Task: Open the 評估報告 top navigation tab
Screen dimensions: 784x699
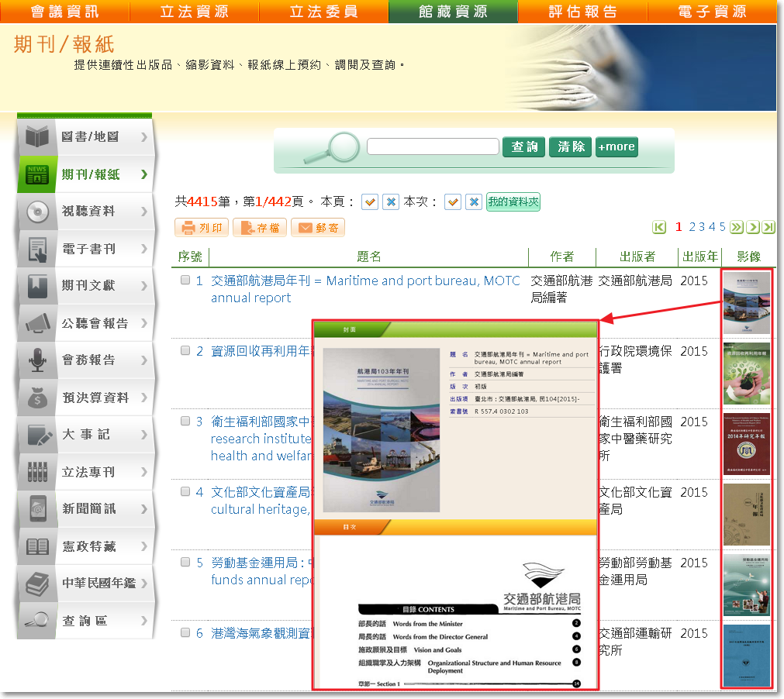Action: pos(582,11)
